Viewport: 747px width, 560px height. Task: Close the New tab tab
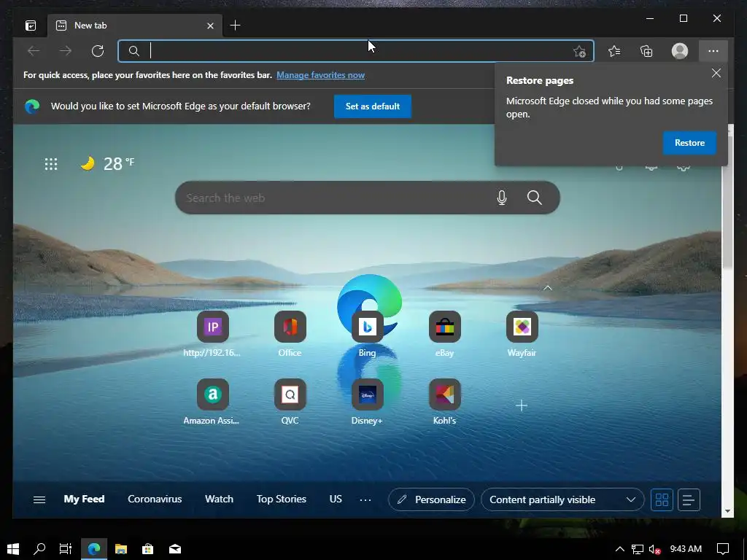[x=210, y=26]
